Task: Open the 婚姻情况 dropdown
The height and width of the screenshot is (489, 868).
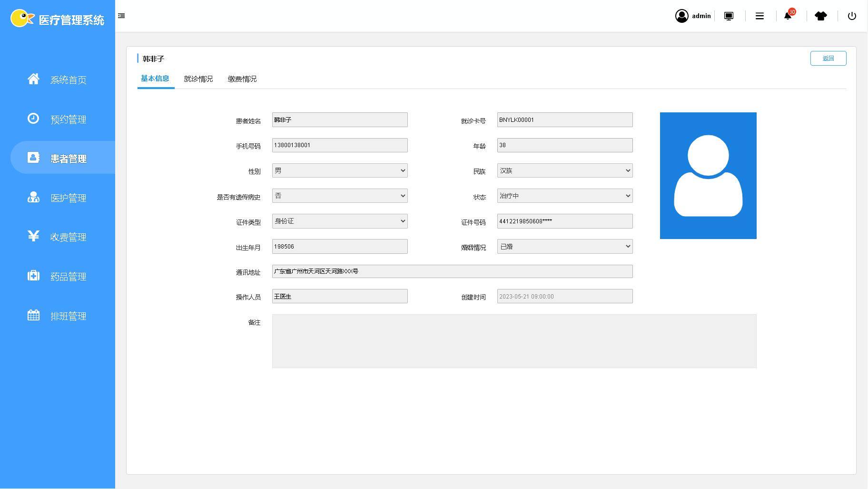Action: [564, 246]
